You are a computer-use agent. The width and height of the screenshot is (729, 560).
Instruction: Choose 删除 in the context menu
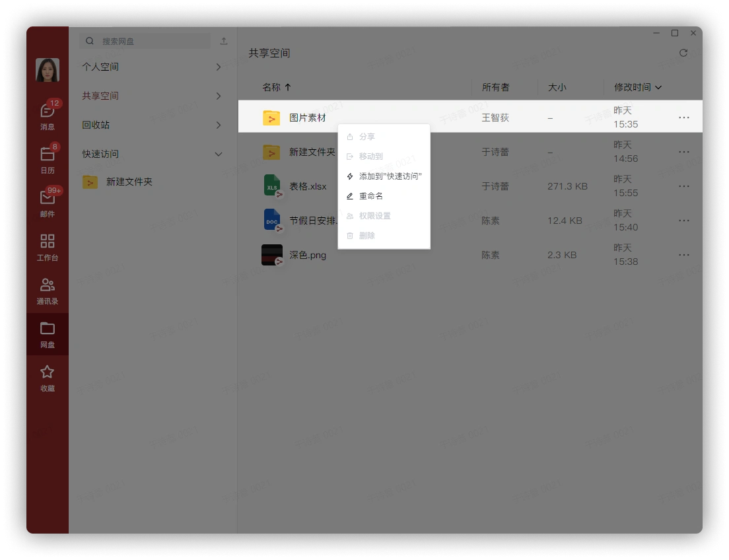(384, 236)
